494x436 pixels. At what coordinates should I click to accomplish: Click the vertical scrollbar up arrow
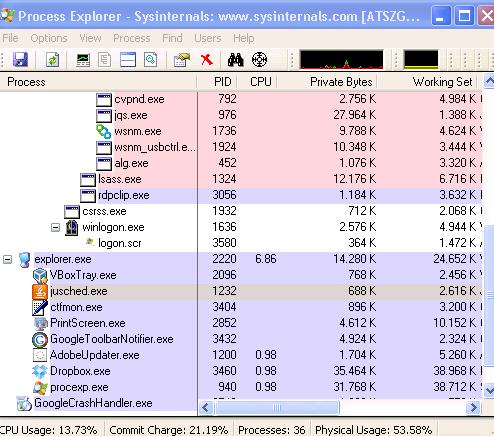(x=489, y=81)
